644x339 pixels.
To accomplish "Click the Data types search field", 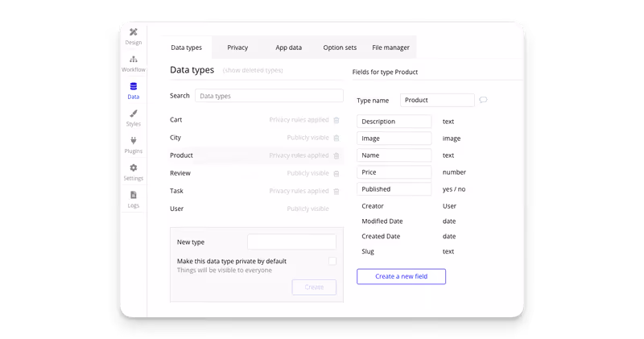I will coord(269,96).
